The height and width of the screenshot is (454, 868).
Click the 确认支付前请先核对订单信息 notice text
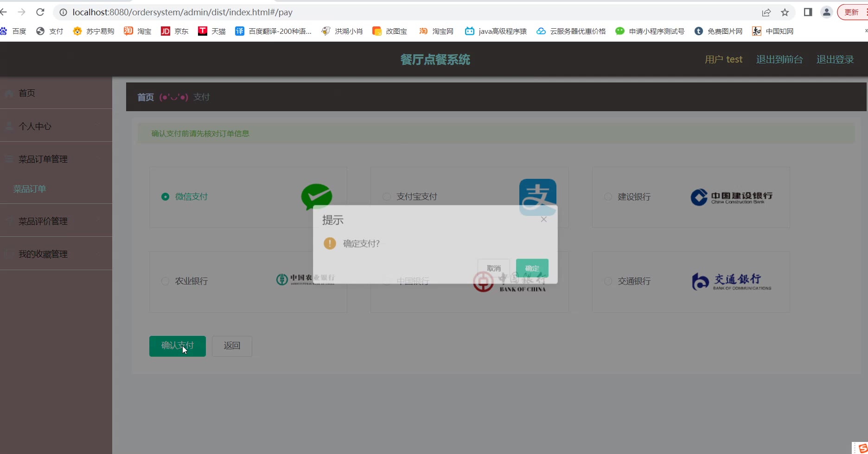[x=200, y=133]
